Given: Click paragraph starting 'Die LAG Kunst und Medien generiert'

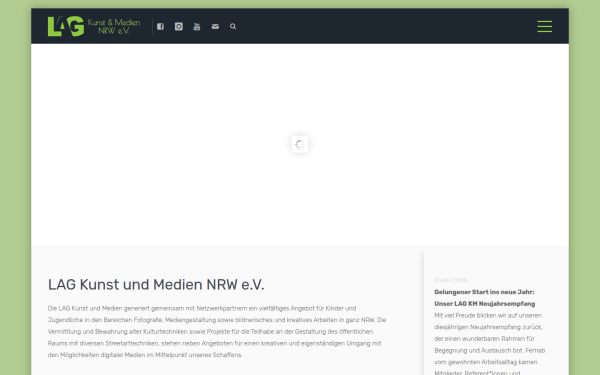Looking at the screenshot, I should [x=217, y=332].
